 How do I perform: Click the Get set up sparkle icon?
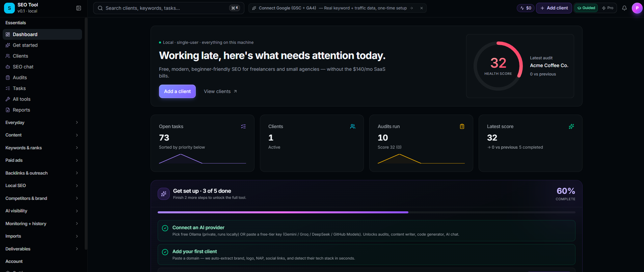[164, 194]
